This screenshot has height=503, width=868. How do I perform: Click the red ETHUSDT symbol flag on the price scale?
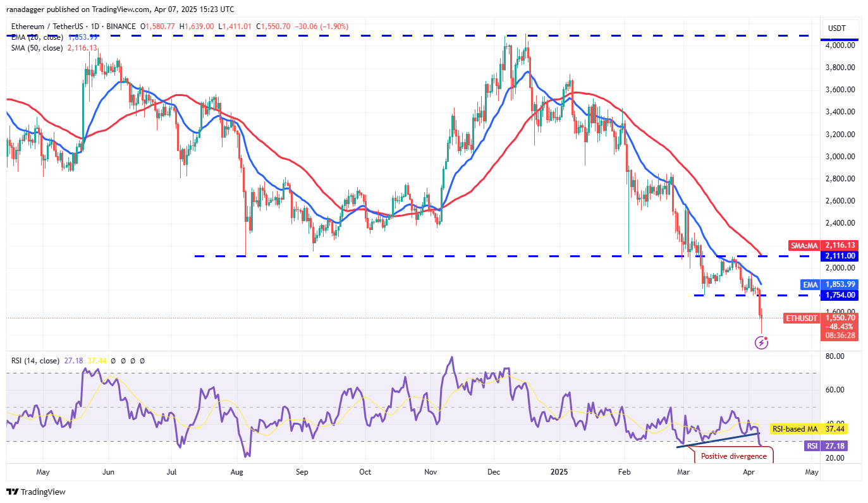click(801, 318)
